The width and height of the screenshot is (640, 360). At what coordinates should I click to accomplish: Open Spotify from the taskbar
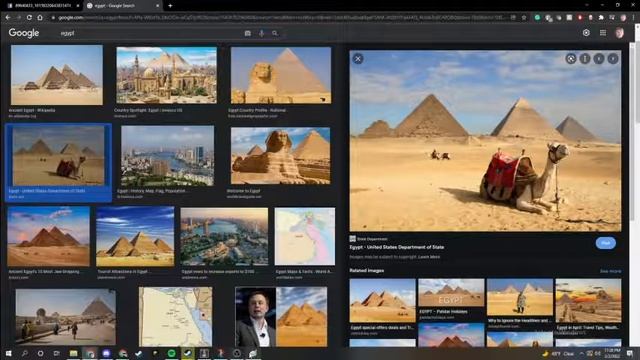tap(171, 353)
